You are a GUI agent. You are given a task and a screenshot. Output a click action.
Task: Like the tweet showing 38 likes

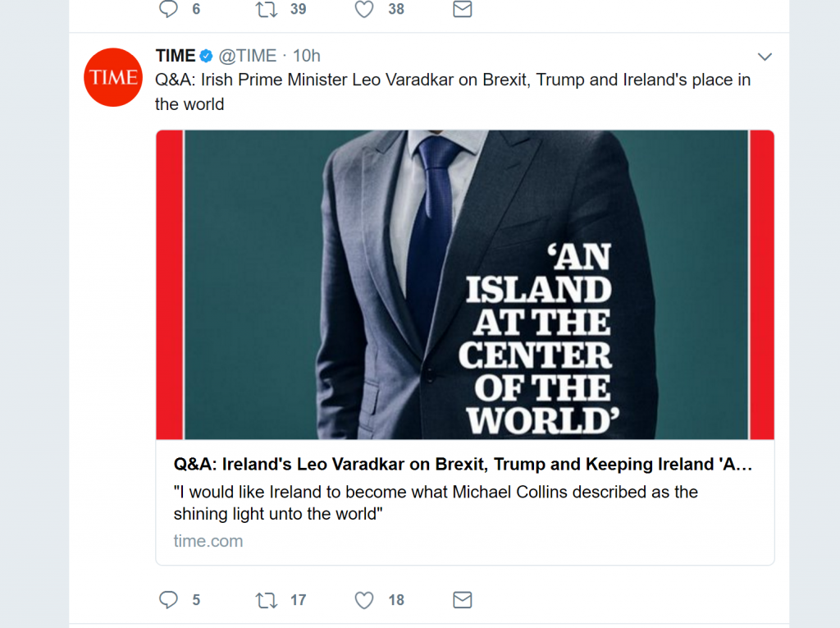[364, 9]
